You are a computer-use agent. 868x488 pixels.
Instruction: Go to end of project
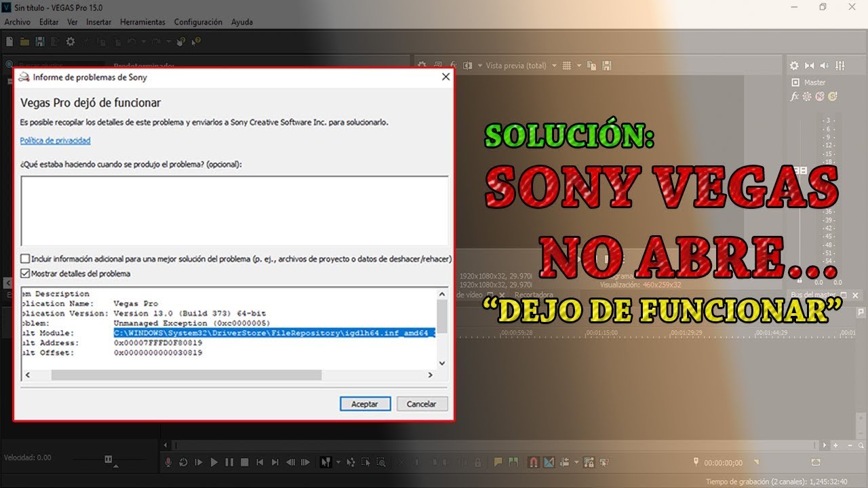pyautogui.click(x=275, y=462)
